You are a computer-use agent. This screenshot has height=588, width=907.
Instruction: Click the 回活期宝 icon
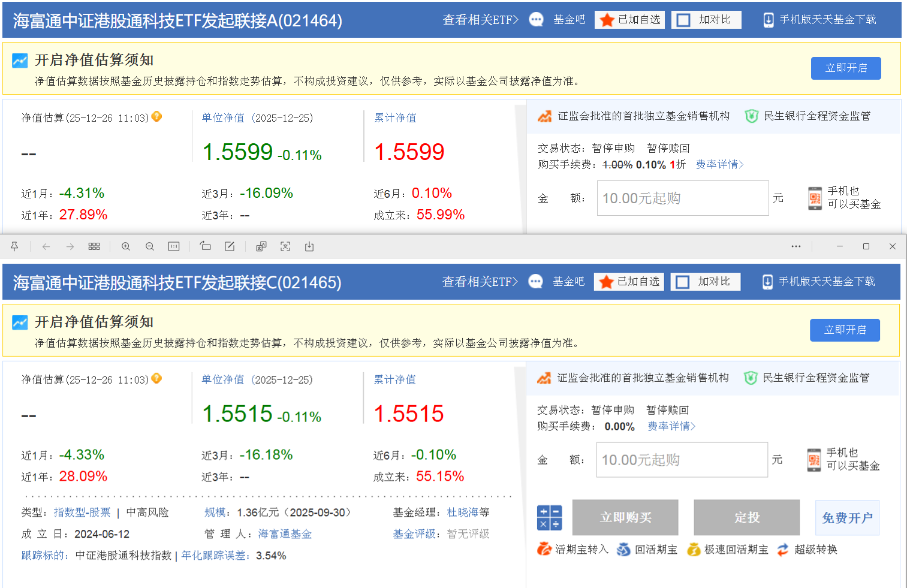pos(623,549)
